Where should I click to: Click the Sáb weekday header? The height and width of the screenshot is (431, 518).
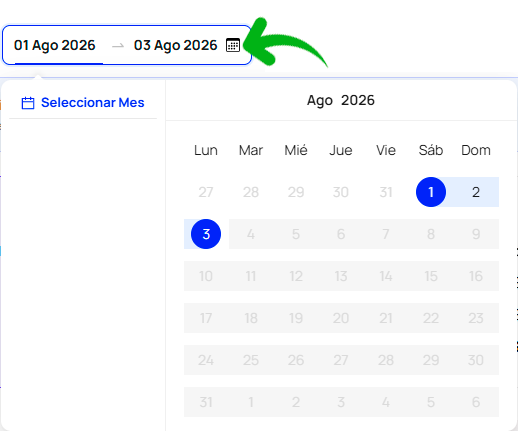coord(431,150)
